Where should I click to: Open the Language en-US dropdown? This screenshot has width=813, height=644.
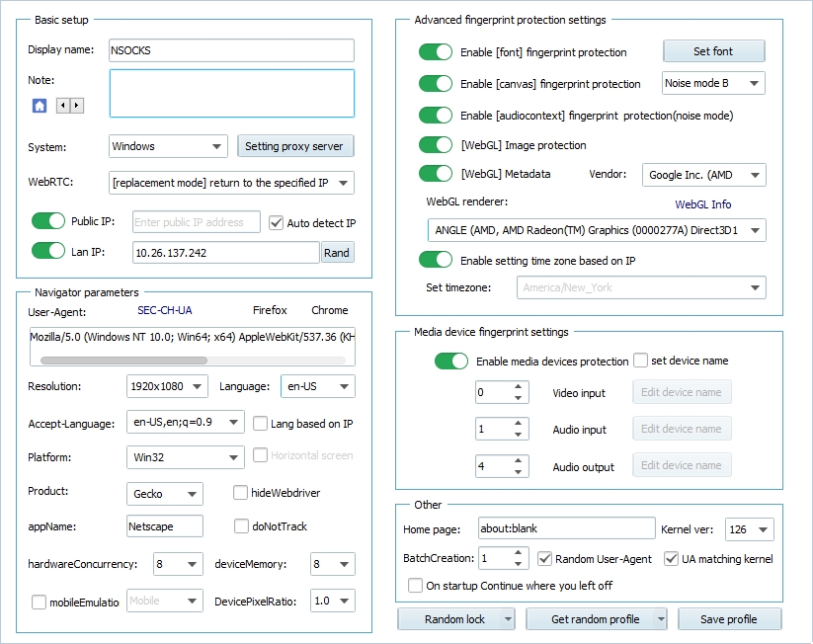click(x=318, y=386)
